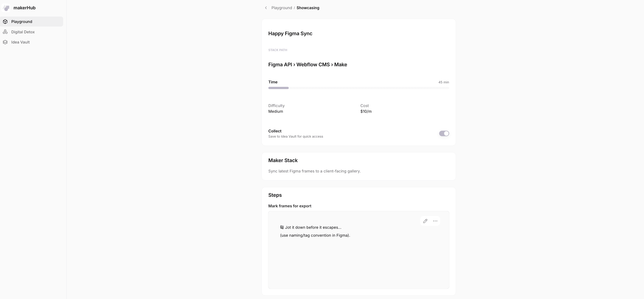The height and width of the screenshot is (299, 644).
Task: Click the Happy Figma Sync title
Action: [x=290, y=33]
